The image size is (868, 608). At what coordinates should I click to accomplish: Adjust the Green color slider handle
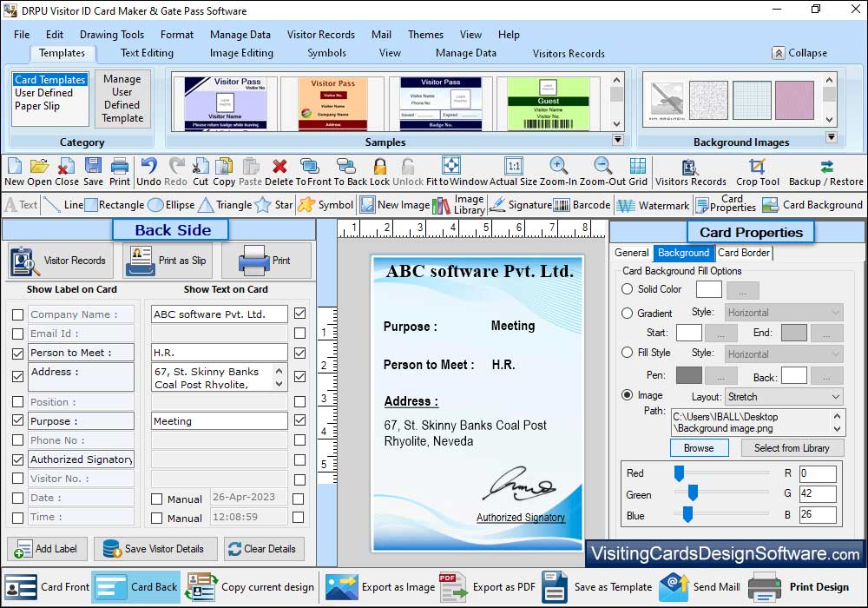tap(692, 492)
